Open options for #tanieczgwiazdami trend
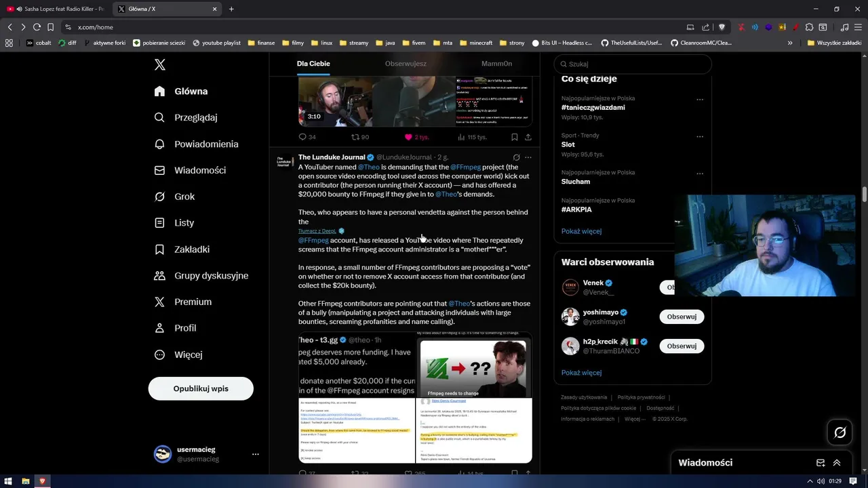Screen dimensions: 868x488 pos(700,100)
